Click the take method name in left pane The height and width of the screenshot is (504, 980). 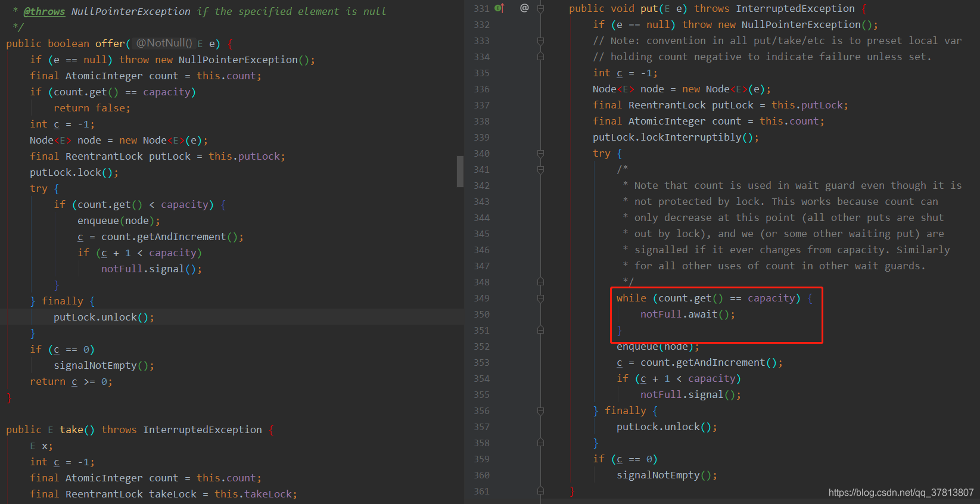pyautogui.click(x=71, y=430)
